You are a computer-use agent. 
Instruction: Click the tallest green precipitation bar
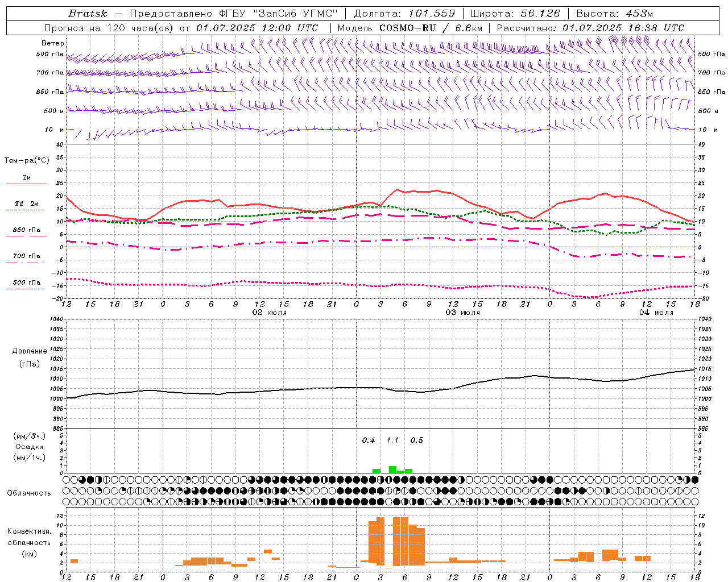(x=392, y=469)
